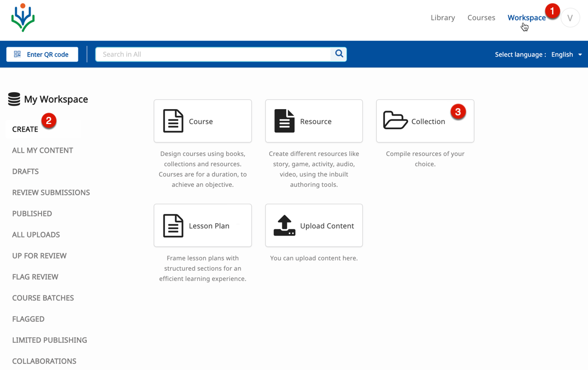Click the Resource file icon
This screenshot has width=588, height=370.
click(x=284, y=121)
